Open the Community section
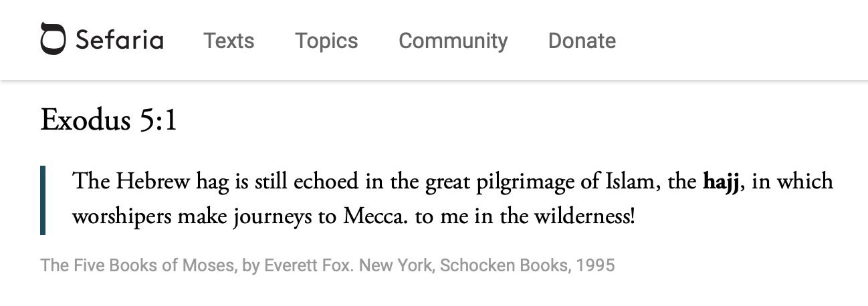Viewport: 868px width, 306px height. 453,41
